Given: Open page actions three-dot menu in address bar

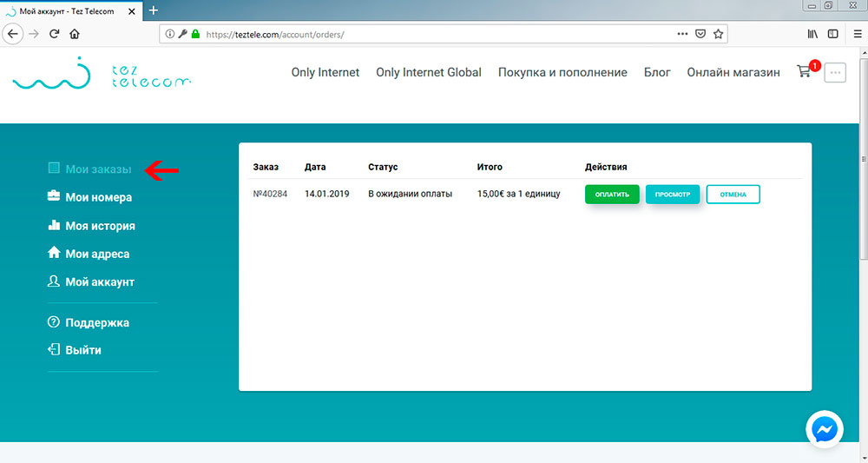Looking at the screenshot, I should pyautogui.click(x=682, y=35).
